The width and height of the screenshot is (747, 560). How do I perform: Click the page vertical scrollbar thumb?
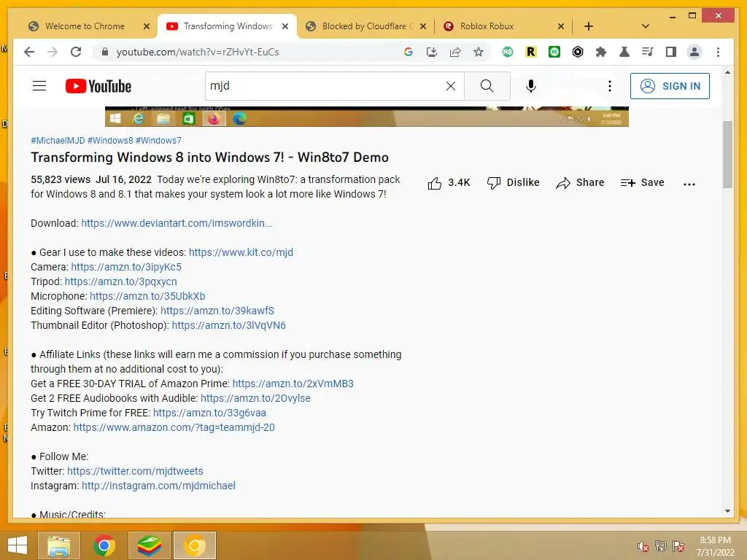point(727,155)
